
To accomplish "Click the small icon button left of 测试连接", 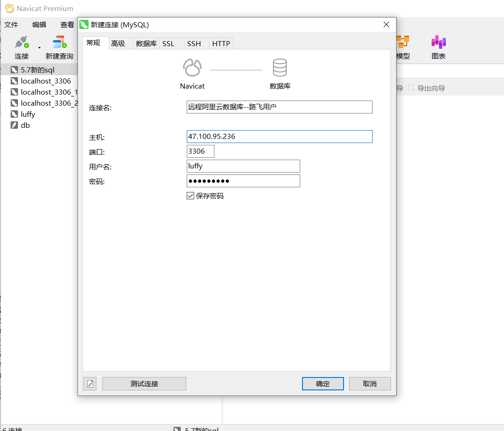I will (x=89, y=384).
